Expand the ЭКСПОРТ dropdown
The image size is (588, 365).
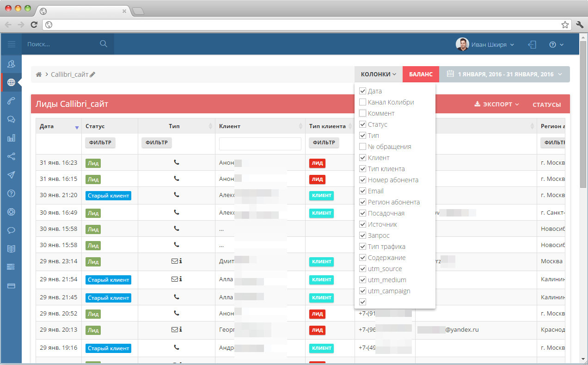496,105
